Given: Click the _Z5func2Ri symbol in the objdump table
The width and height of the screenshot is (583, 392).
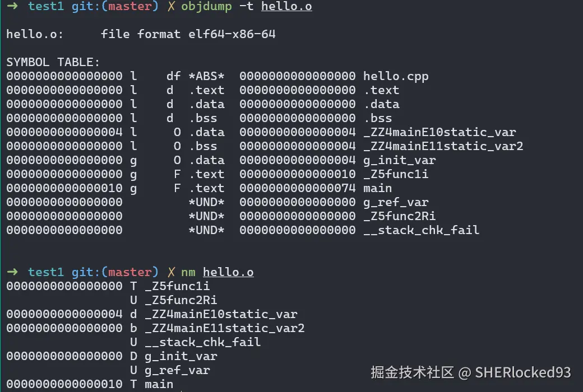Looking at the screenshot, I should click(x=399, y=216).
